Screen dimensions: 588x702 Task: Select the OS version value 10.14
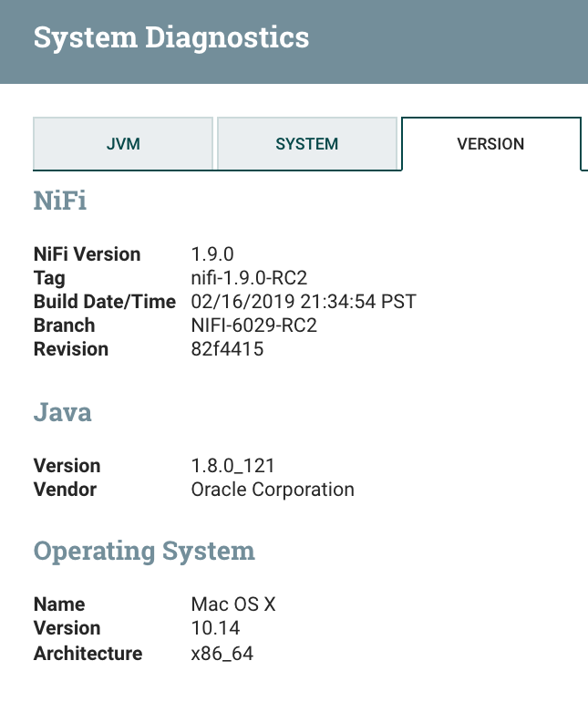[215, 628]
